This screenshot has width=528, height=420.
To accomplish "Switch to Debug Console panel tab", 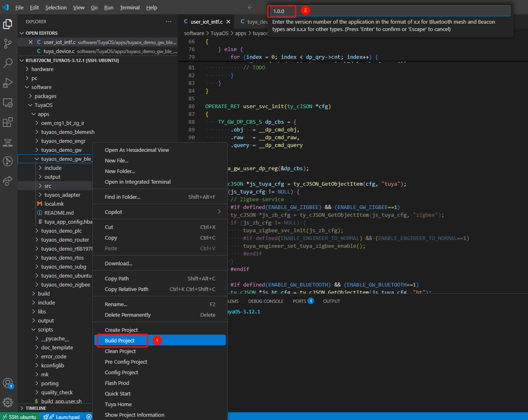I will pyautogui.click(x=265, y=301).
